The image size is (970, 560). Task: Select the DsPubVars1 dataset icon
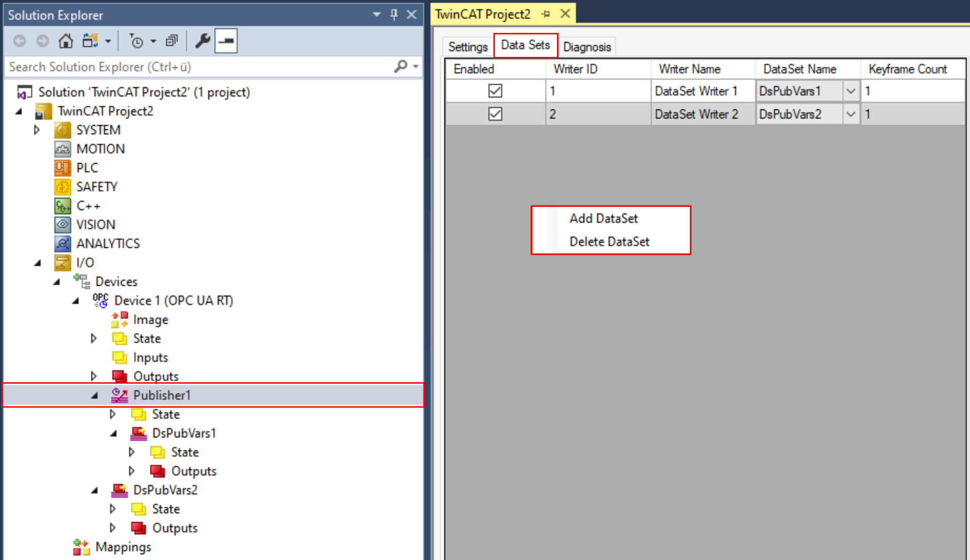point(138,433)
